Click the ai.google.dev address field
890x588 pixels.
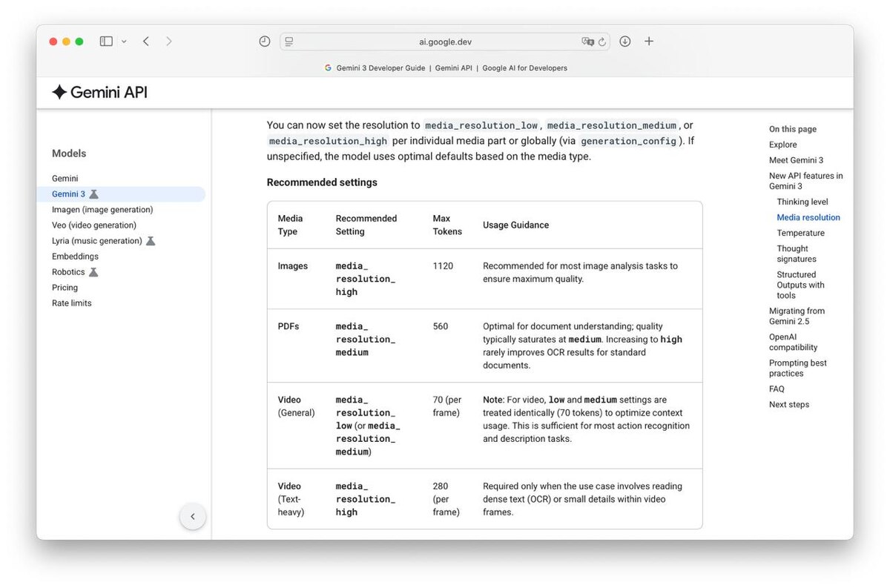(x=445, y=42)
